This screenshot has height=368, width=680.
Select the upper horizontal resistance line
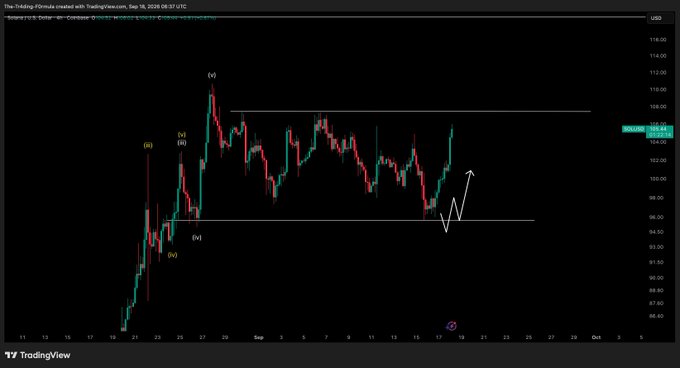[x=410, y=111]
